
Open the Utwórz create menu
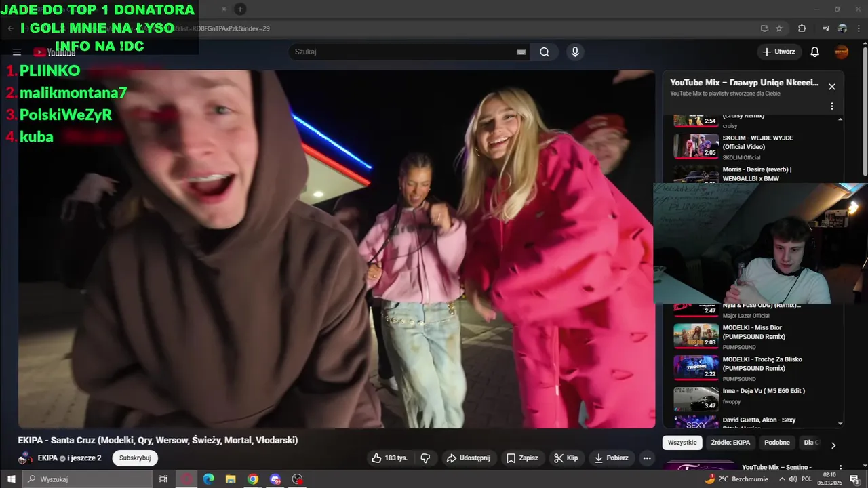(x=779, y=52)
